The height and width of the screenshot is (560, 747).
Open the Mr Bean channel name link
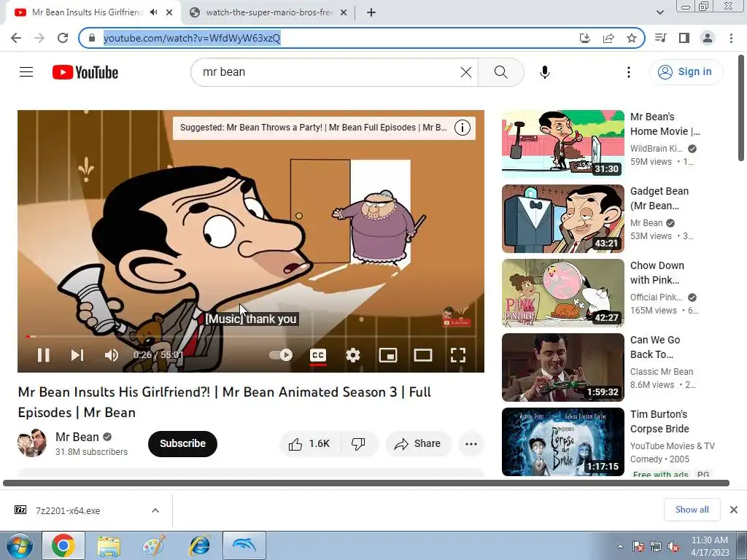(x=77, y=437)
